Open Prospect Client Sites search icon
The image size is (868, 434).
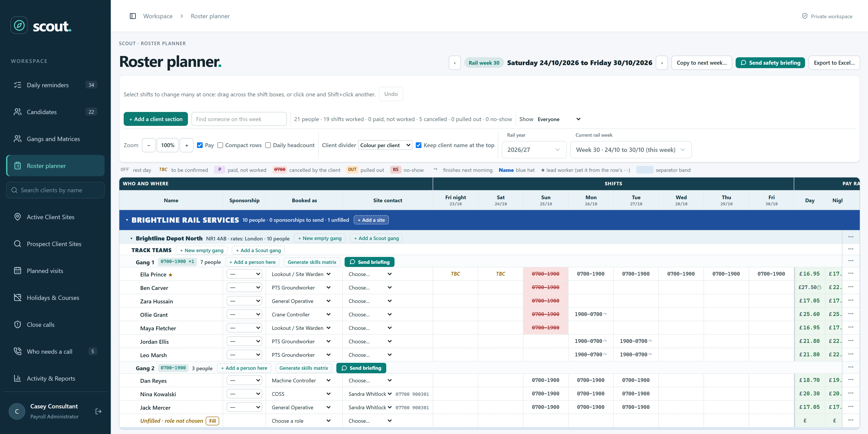click(18, 244)
